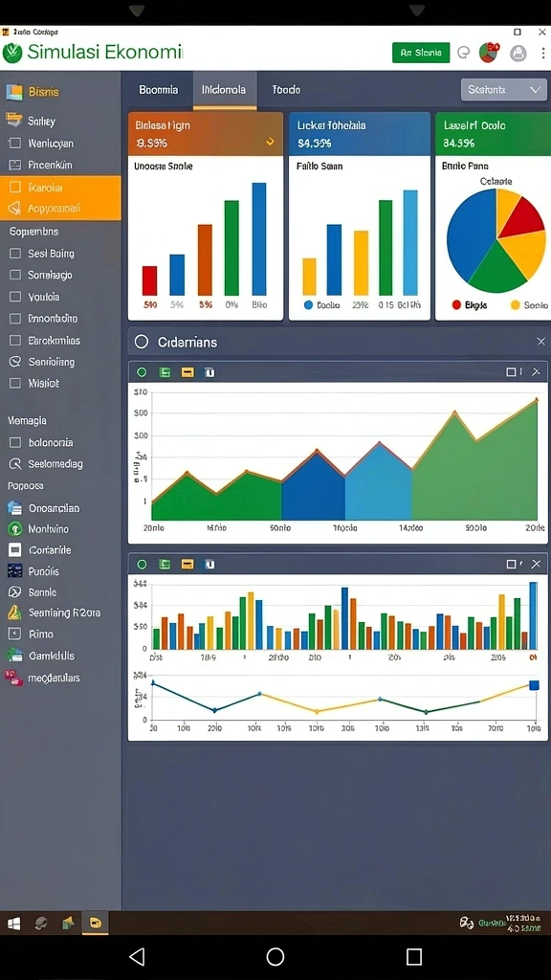Expand the Skstants dropdown
The image size is (551, 980).
[x=503, y=89]
